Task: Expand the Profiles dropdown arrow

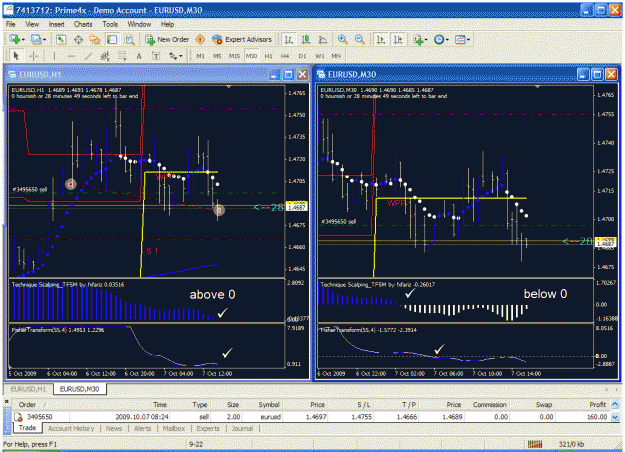Action: click(45, 39)
